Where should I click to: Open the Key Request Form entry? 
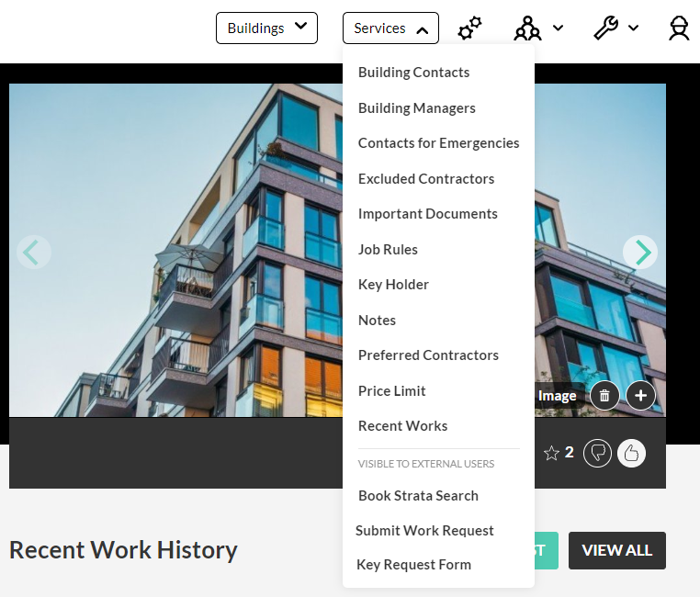pyautogui.click(x=413, y=565)
